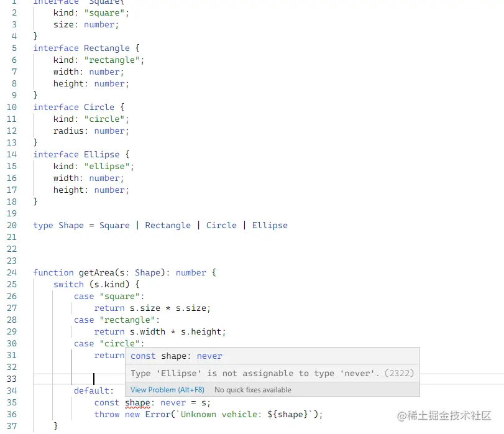
Task: Click 's.size * s.size' return expression
Action: click(168, 308)
